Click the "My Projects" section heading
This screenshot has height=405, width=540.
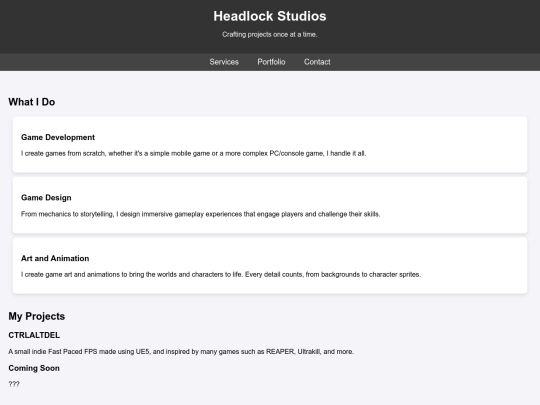coord(37,316)
